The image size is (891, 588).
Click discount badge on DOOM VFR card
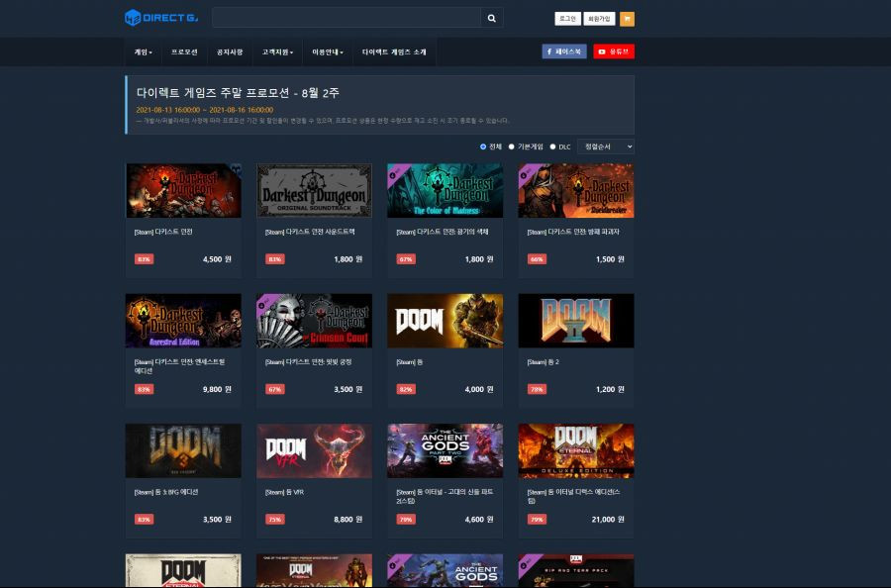coord(275,520)
